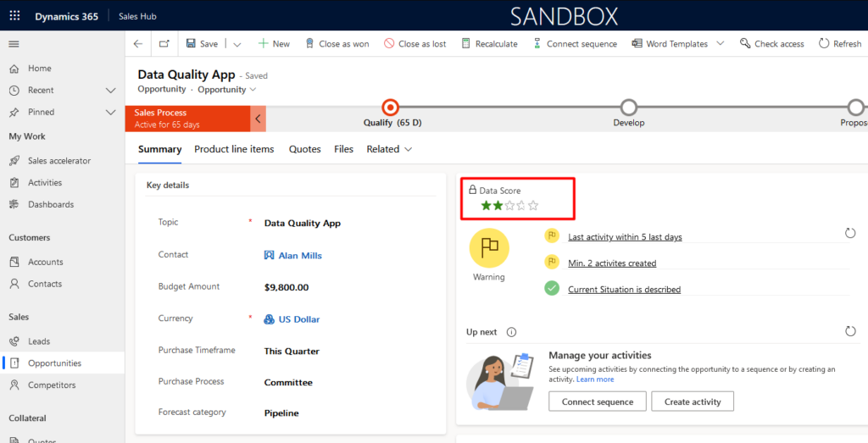Image resolution: width=868 pixels, height=443 pixels.
Task: Click the Sales accelerator rocket icon
Action: (15, 161)
